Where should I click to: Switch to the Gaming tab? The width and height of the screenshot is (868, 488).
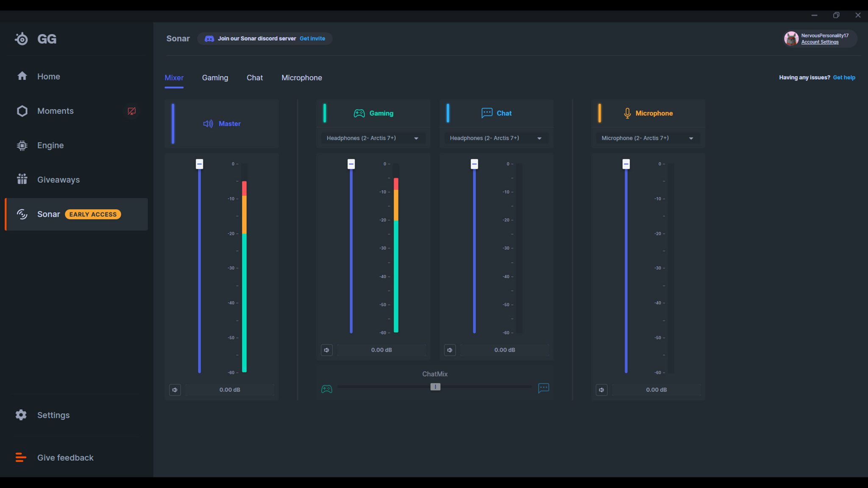[x=215, y=78]
